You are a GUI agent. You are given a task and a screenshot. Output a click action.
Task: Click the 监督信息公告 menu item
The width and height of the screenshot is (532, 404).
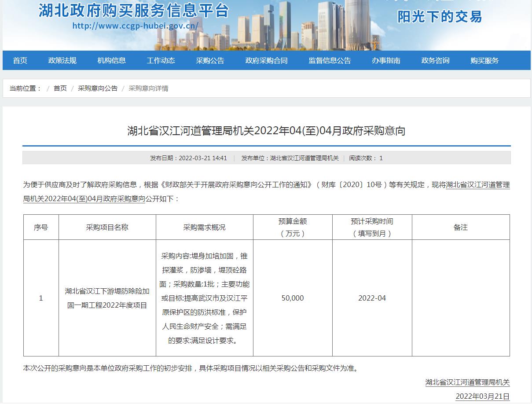tap(330, 61)
